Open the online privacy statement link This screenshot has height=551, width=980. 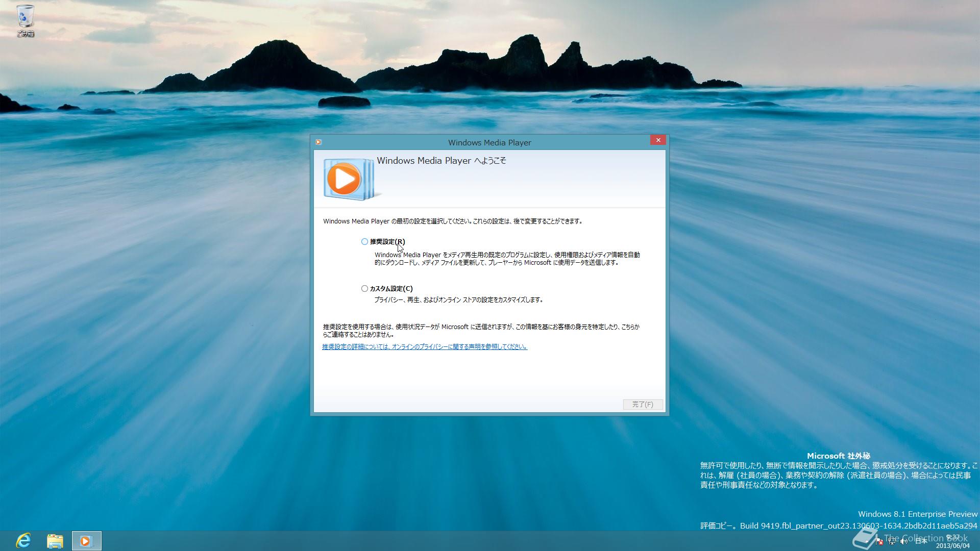tap(425, 346)
